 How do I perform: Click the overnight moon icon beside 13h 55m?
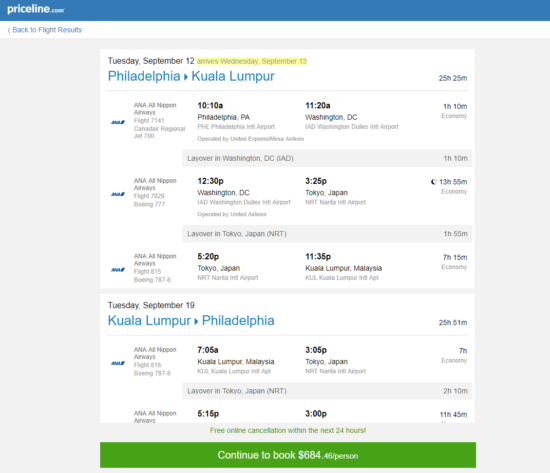(x=434, y=182)
